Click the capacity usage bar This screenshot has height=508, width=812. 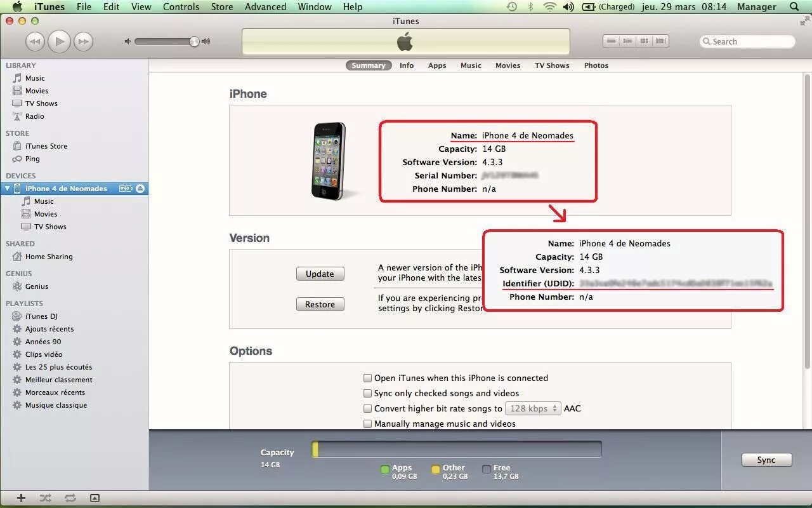point(457,450)
